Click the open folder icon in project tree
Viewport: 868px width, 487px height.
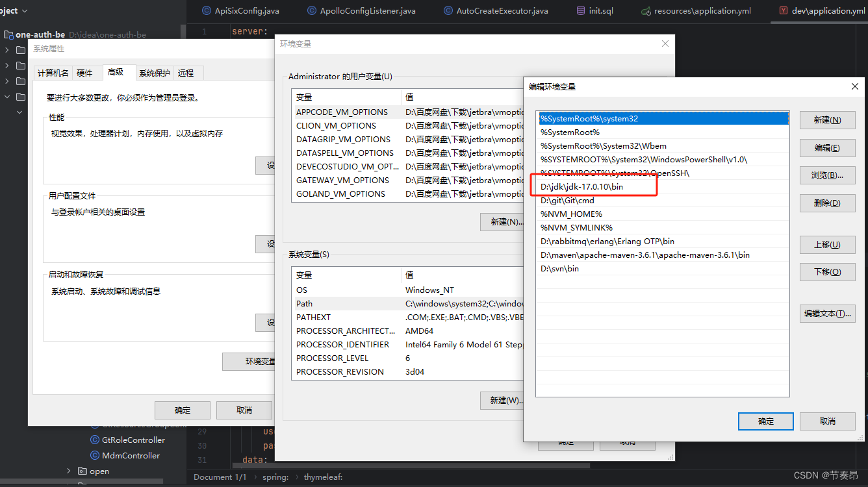[x=83, y=471]
